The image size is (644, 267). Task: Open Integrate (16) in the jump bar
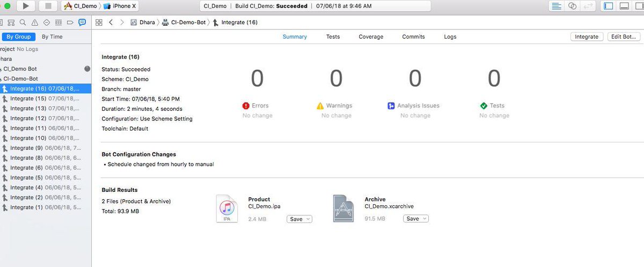tap(235, 23)
